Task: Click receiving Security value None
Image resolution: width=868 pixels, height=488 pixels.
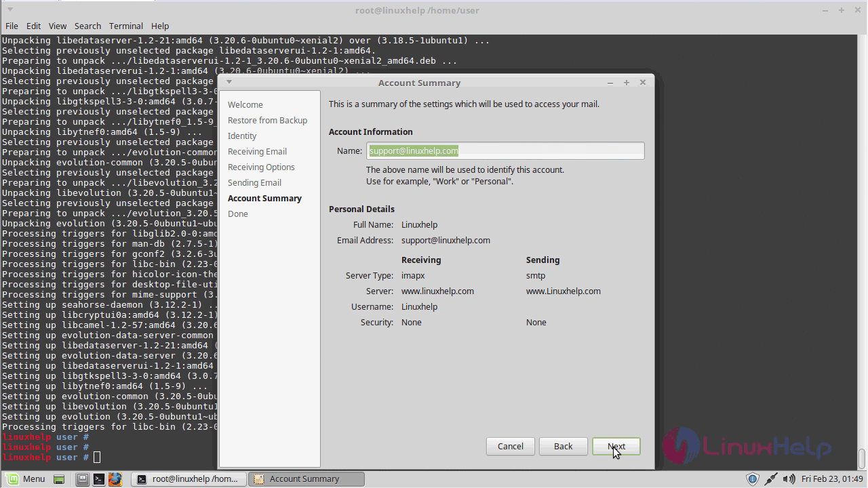Action: pos(412,322)
